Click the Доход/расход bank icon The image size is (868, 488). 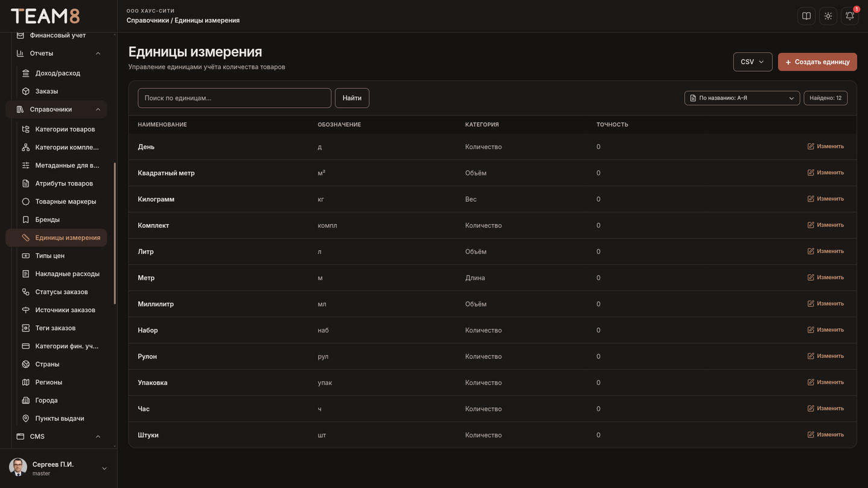click(x=26, y=73)
